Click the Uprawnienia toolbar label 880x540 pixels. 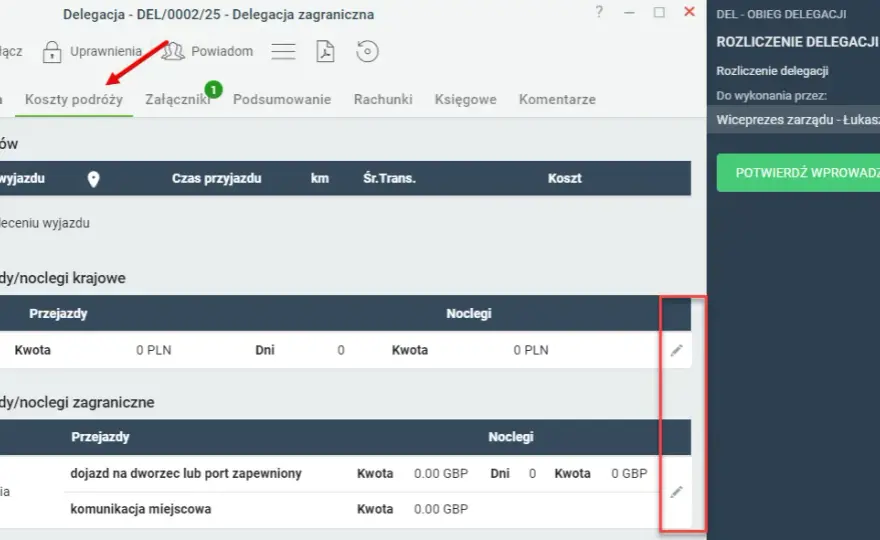click(106, 51)
